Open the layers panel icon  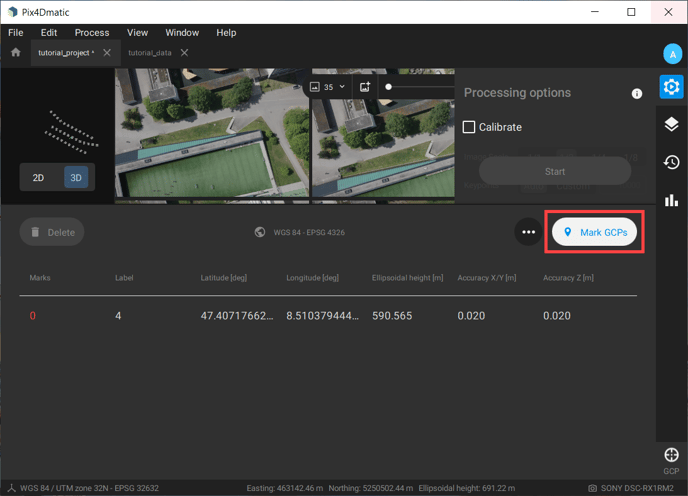pos(671,125)
